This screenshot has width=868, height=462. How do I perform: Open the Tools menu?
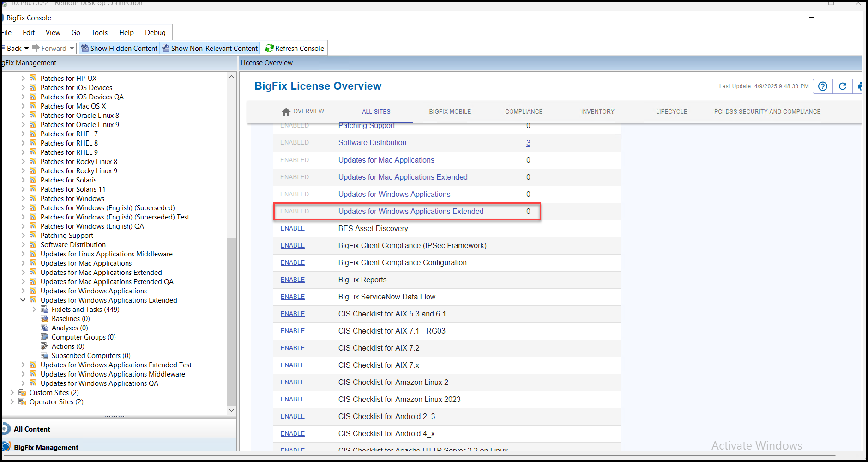[x=99, y=32]
